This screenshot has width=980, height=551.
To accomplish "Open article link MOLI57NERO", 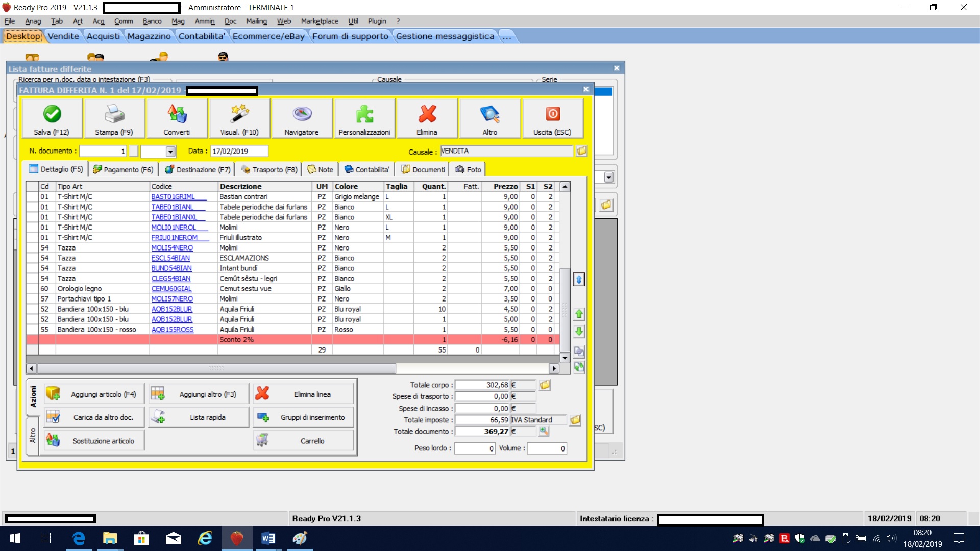I will click(172, 299).
